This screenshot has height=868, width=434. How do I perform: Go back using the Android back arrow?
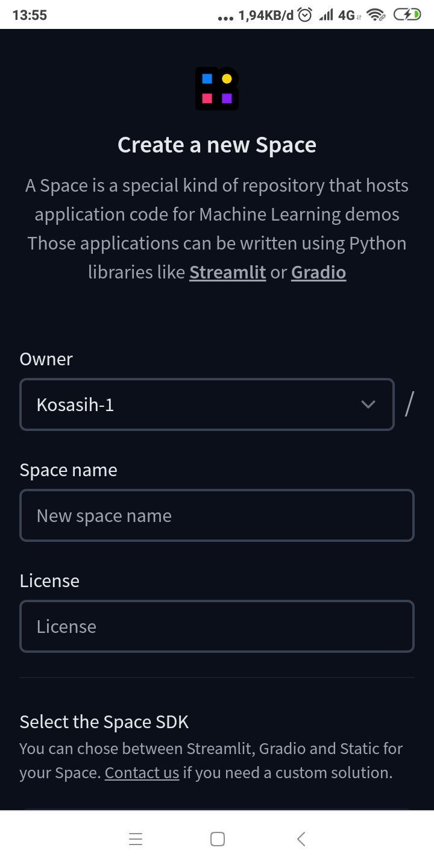tap(301, 839)
